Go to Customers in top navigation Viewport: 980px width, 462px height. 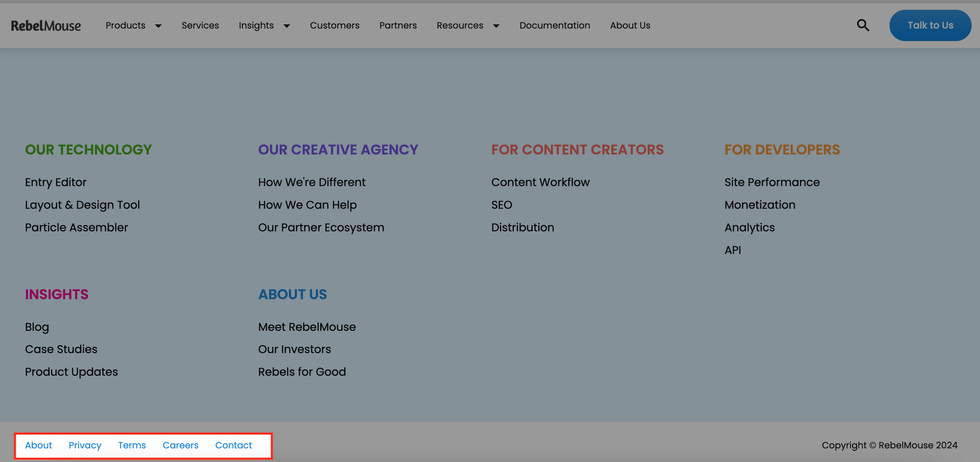point(334,25)
